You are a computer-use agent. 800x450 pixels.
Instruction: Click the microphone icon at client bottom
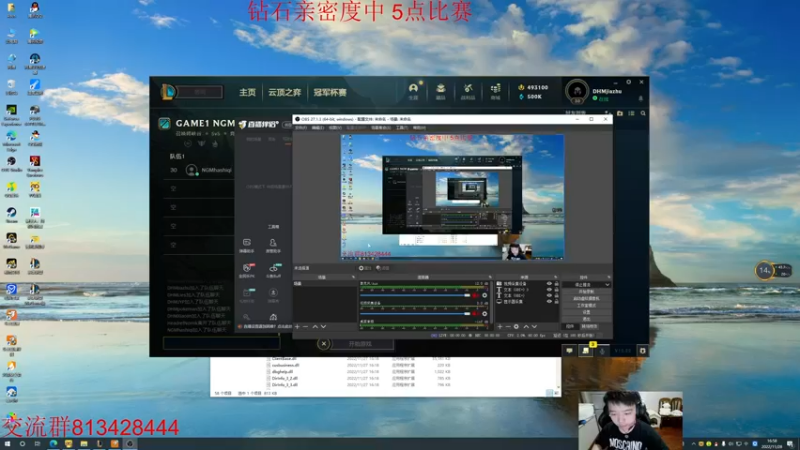602,351
